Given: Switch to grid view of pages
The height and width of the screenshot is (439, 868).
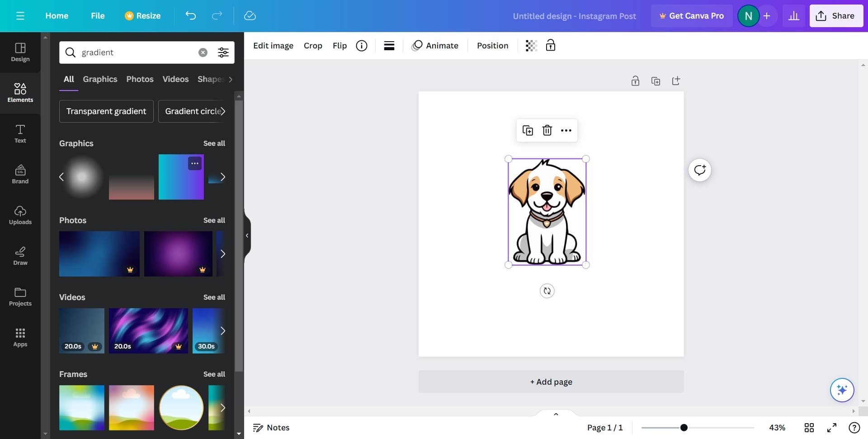Looking at the screenshot, I should pos(809,428).
